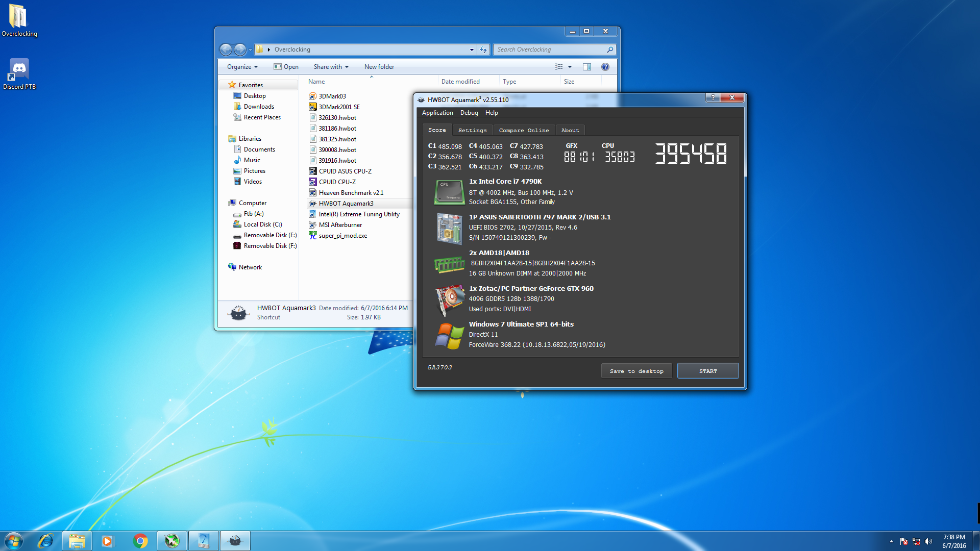Open the Overclocking folder on desktop

(x=18, y=20)
